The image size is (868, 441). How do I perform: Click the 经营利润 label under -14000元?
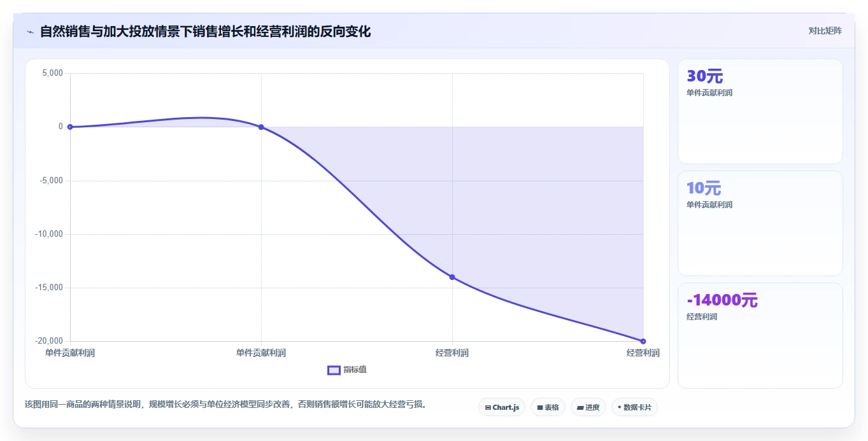pyautogui.click(x=702, y=317)
